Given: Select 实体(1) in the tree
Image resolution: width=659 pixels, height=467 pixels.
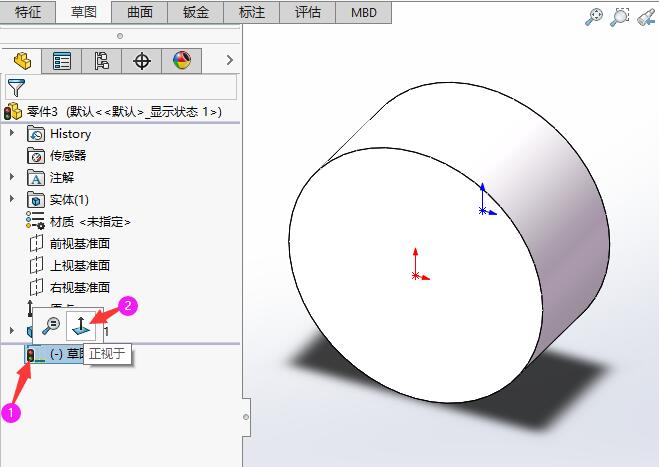Looking at the screenshot, I should point(69,200).
